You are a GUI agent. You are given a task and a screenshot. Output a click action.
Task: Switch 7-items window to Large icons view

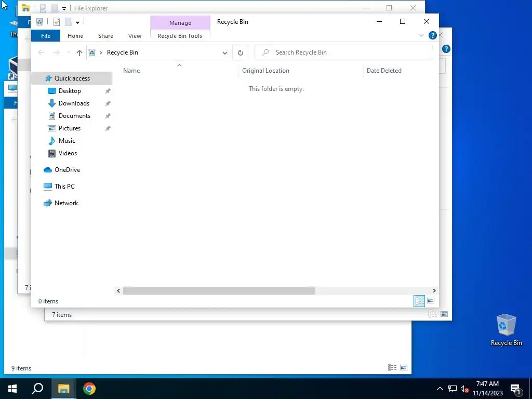(x=444, y=314)
